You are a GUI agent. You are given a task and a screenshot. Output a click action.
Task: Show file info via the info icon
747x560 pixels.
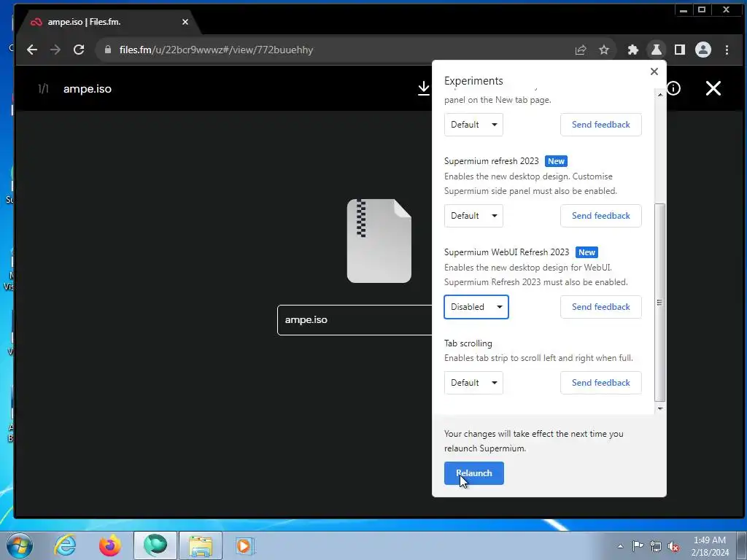673,88
